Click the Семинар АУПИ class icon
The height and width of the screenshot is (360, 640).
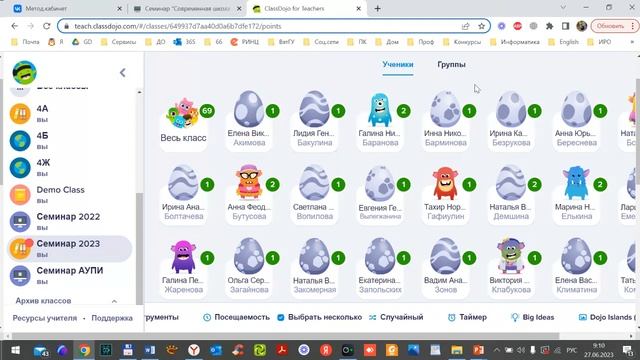(x=20, y=275)
